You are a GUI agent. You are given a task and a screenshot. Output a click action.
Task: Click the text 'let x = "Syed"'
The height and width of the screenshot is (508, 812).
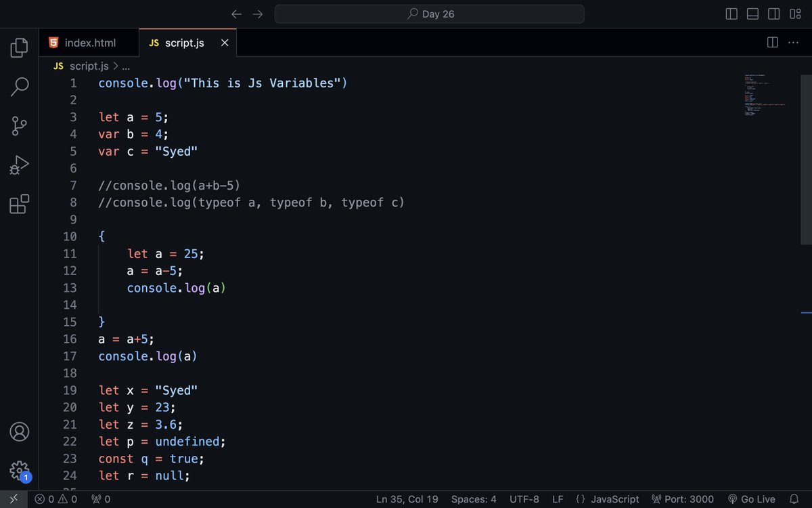tap(148, 390)
